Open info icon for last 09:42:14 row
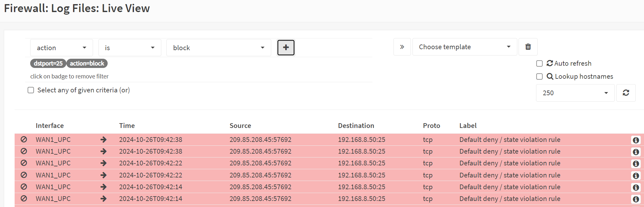The height and width of the screenshot is (207, 644). point(636,199)
